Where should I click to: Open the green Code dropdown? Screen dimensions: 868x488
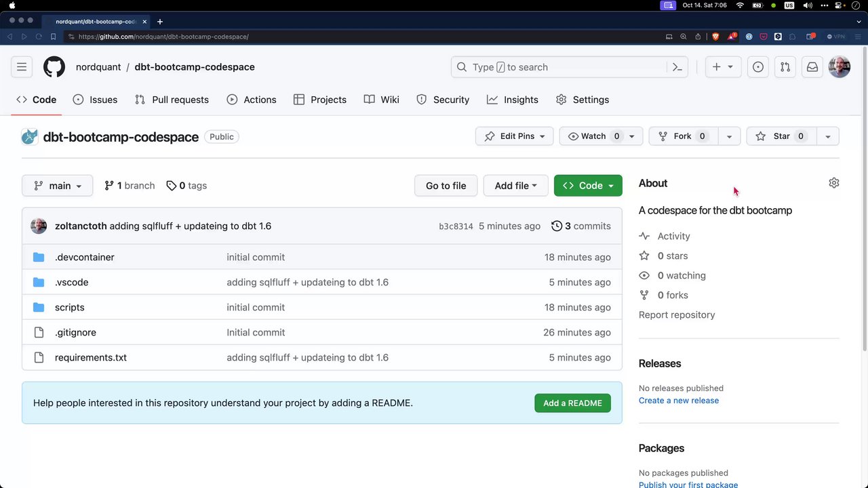pyautogui.click(x=588, y=186)
